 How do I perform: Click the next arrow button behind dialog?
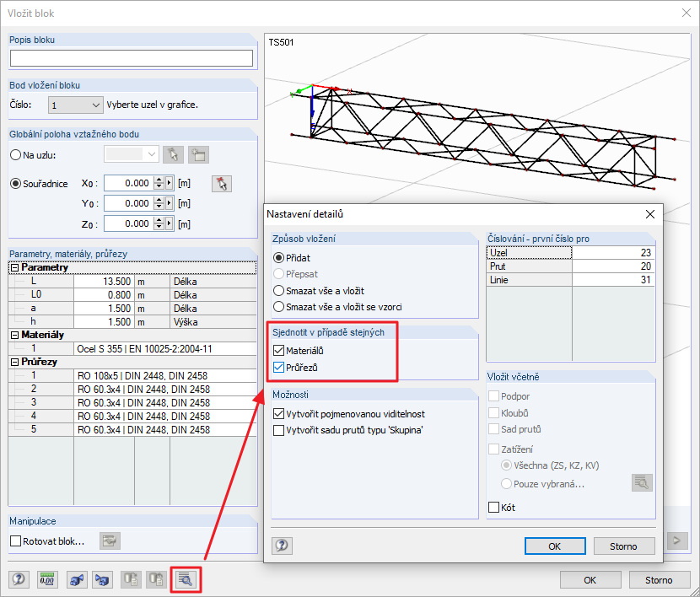coord(677,541)
